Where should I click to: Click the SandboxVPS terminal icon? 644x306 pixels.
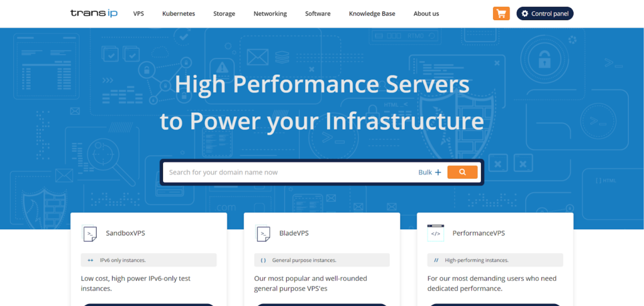click(90, 234)
